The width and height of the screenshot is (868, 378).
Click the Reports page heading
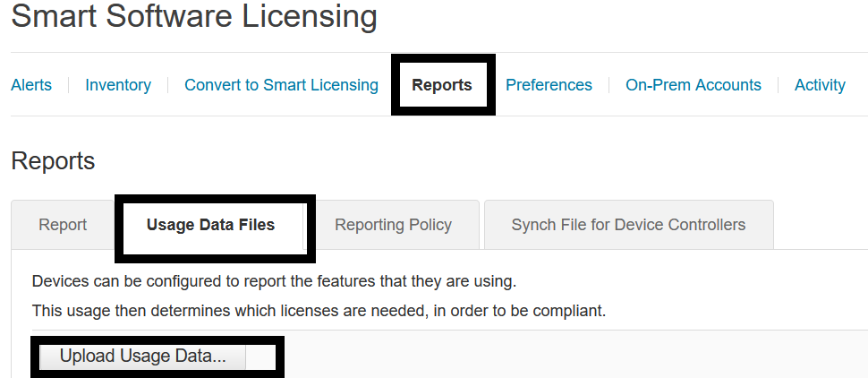tap(53, 161)
